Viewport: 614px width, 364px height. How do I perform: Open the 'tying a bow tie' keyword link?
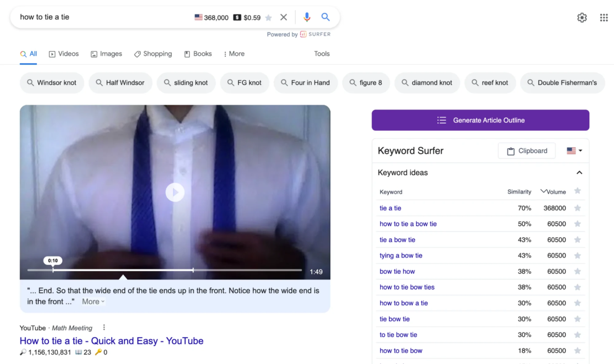(x=401, y=256)
